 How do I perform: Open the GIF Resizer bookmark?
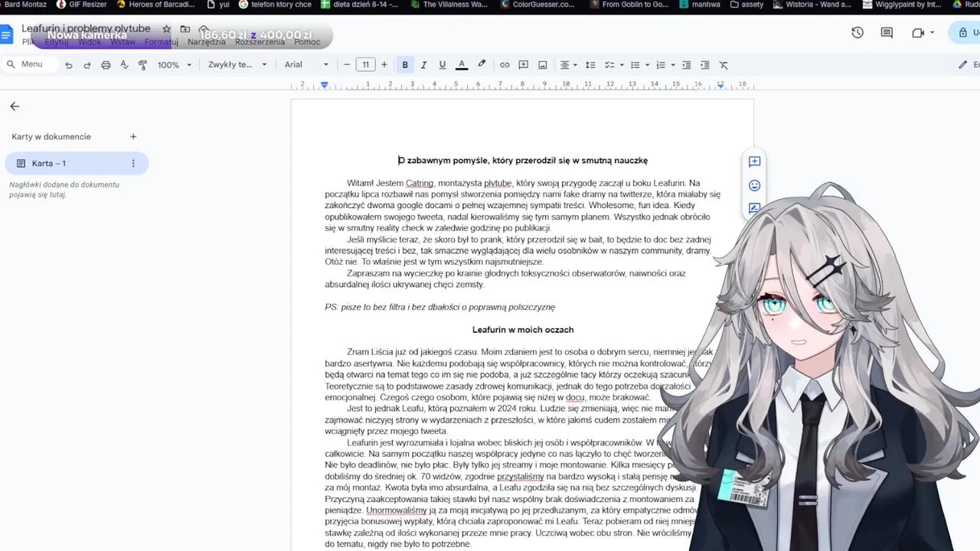point(82,5)
